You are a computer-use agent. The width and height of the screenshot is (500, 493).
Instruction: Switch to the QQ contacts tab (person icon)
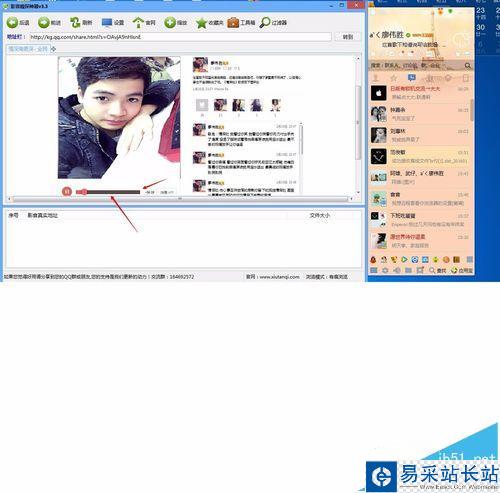click(x=376, y=78)
